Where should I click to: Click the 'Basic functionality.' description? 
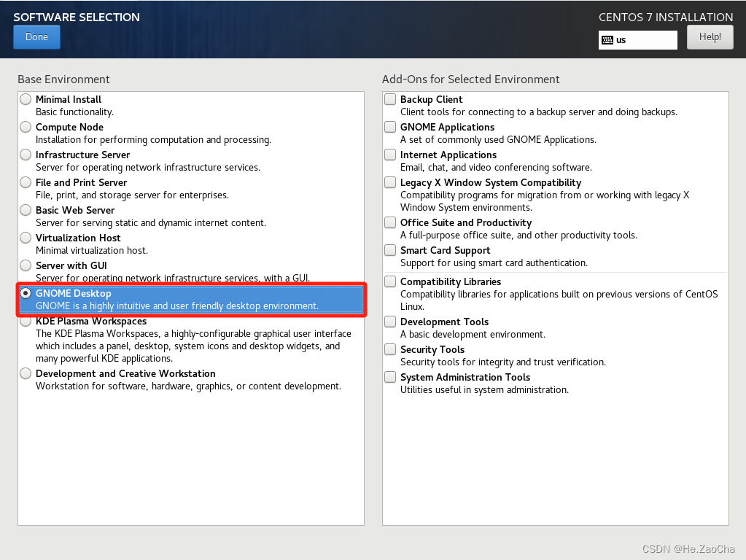tap(74, 112)
